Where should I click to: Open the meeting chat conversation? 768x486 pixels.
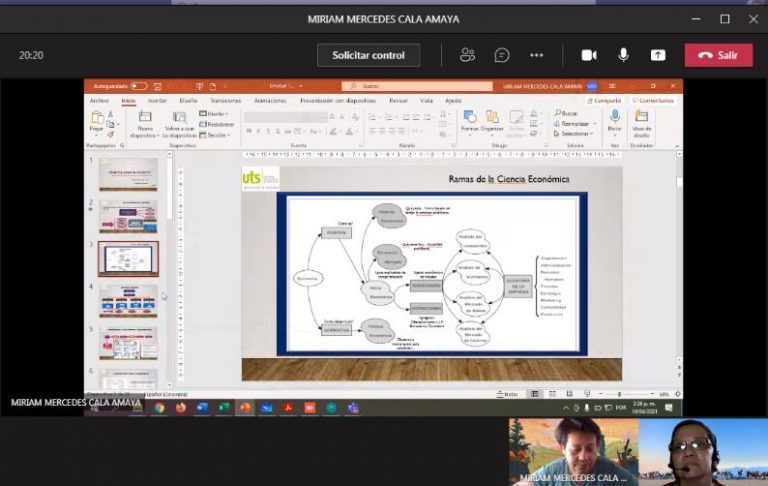502,55
